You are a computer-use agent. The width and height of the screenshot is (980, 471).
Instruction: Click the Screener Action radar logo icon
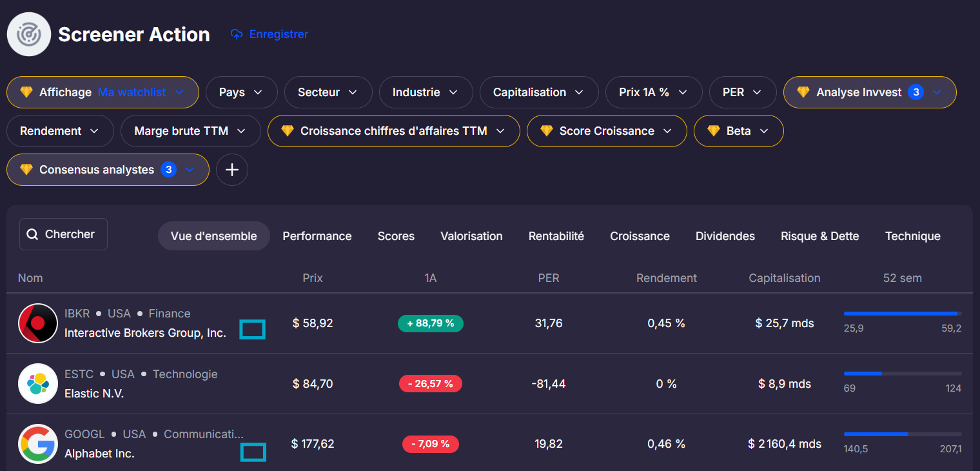(29, 34)
